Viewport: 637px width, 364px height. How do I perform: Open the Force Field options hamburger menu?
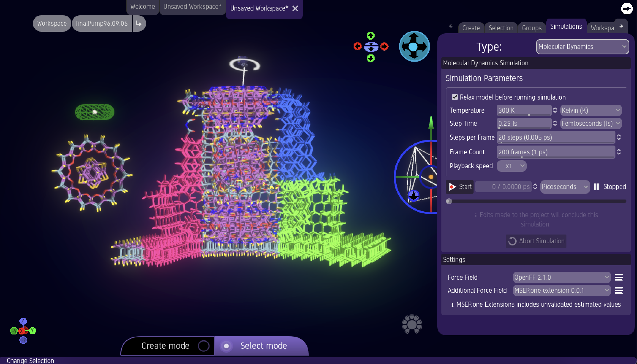618,277
